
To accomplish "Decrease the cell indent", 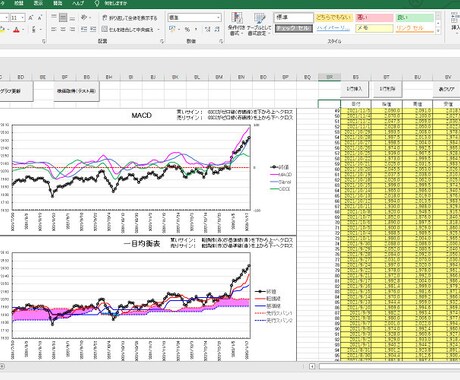I will pos(84,30).
